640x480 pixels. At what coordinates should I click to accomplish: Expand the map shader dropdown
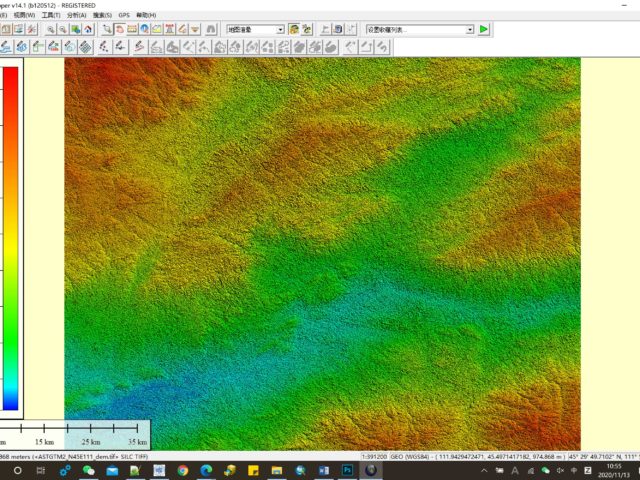(x=280, y=30)
